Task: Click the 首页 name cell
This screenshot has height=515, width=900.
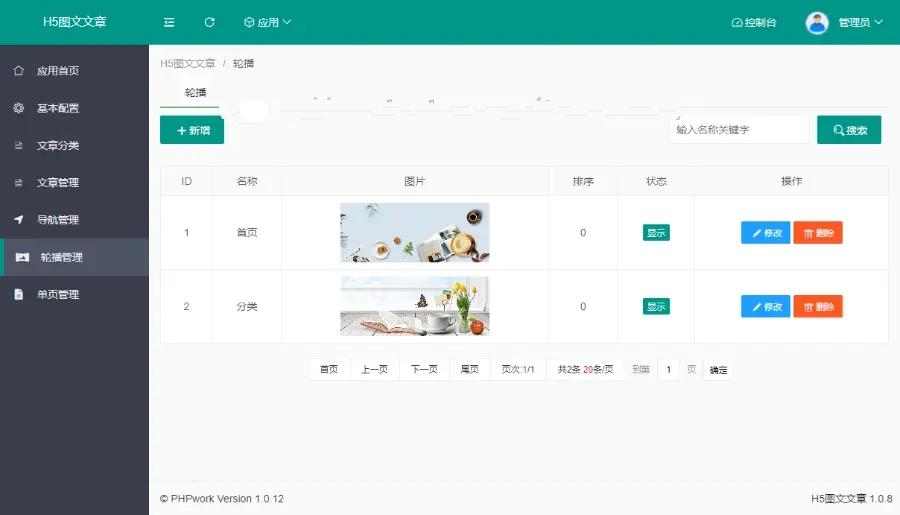Action: (x=247, y=233)
